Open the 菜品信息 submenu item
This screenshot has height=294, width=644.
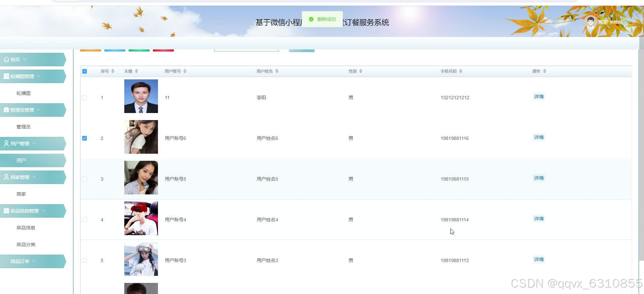pos(26,228)
